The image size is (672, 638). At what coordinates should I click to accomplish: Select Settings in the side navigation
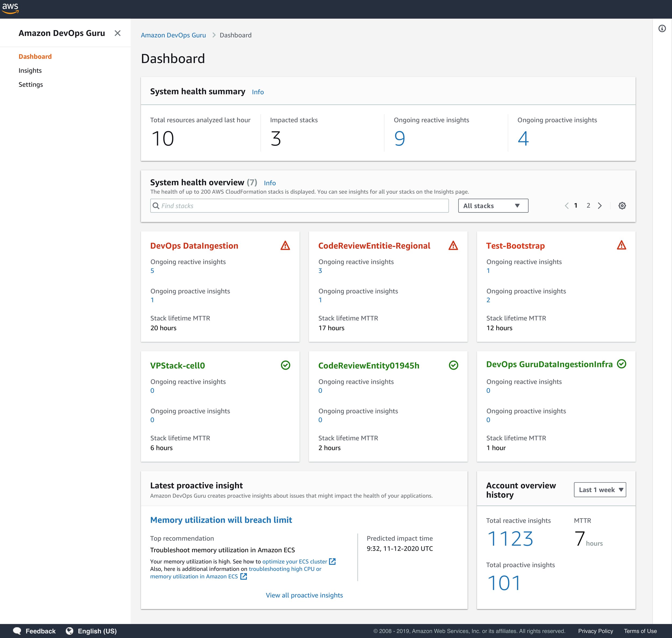31,84
